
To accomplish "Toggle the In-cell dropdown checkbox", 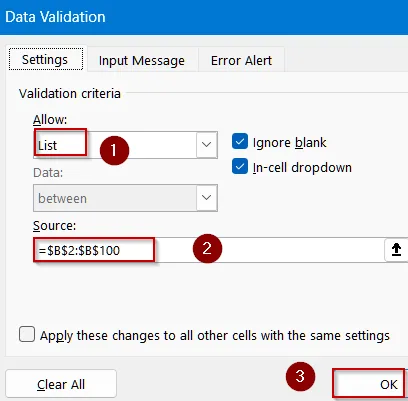I will 240,166.
